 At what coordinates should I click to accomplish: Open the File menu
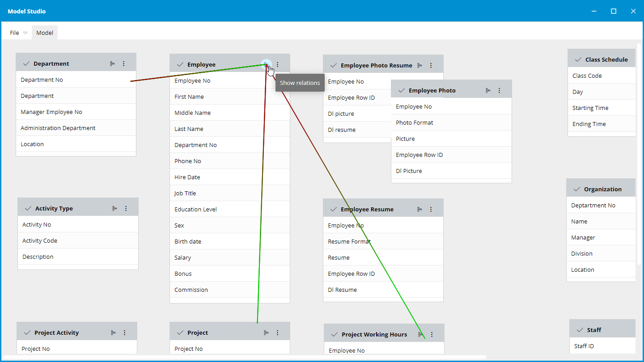(18, 33)
